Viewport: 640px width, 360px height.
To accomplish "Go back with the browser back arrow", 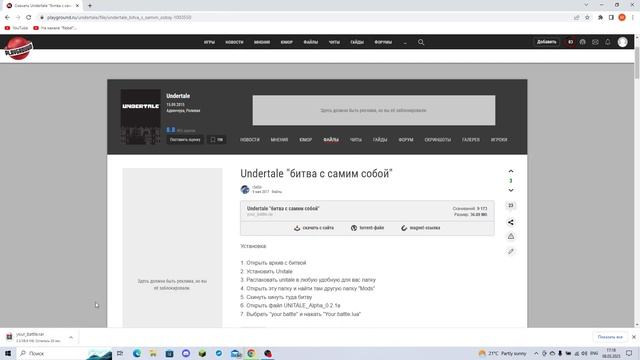I will [x=7, y=18].
